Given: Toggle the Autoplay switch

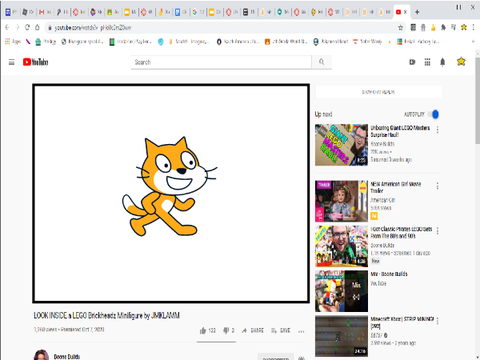Looking at the screenshot, I should pos(434,114).
